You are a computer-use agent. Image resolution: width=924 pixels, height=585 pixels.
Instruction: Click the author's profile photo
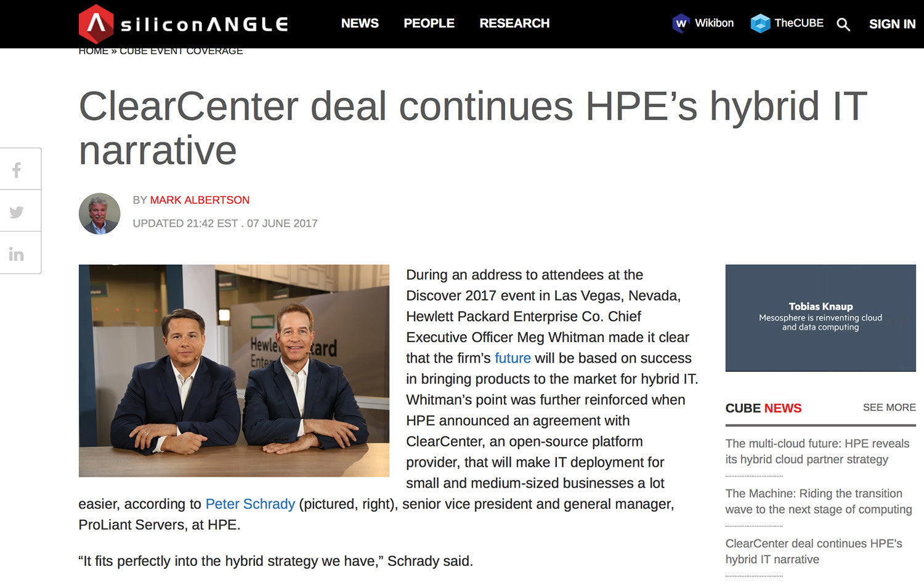[x=99, y=214]
